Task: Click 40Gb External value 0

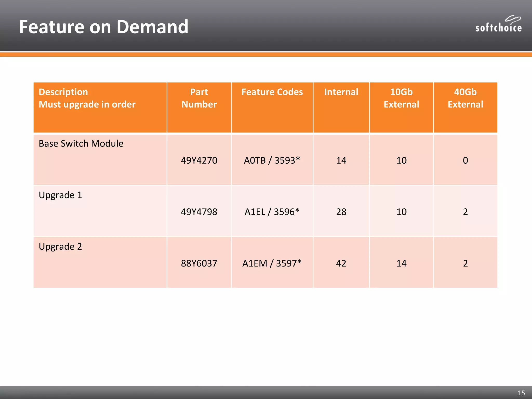Action: click(465, 160)
